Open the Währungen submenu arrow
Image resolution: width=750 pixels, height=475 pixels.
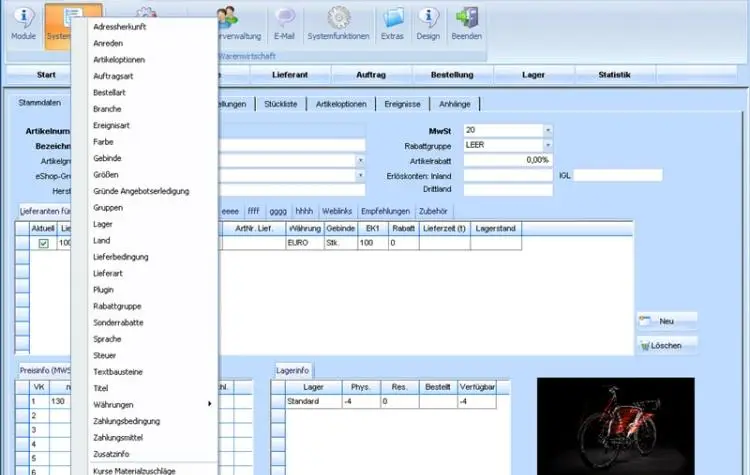pyautogui.click(x=210, y=404)
